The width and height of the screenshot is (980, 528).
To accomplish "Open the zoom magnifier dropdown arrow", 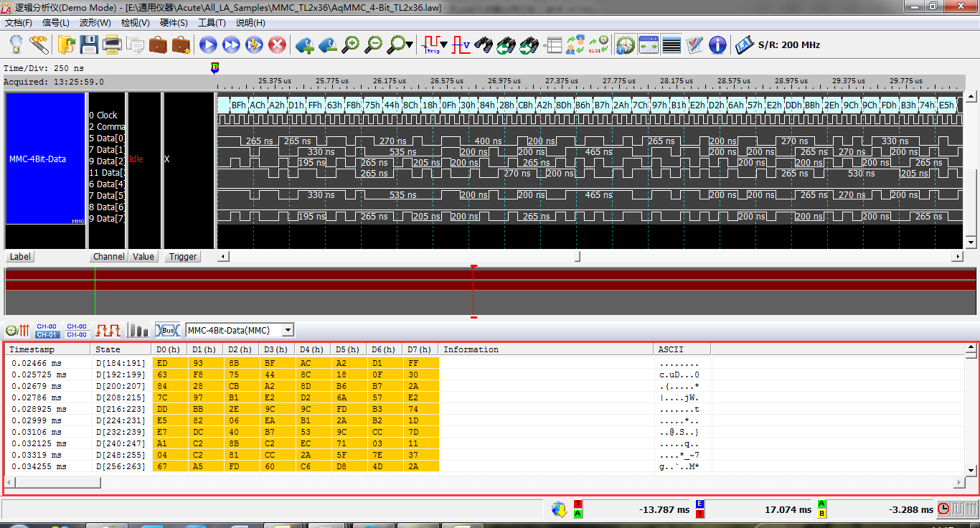I will point(409,44).
